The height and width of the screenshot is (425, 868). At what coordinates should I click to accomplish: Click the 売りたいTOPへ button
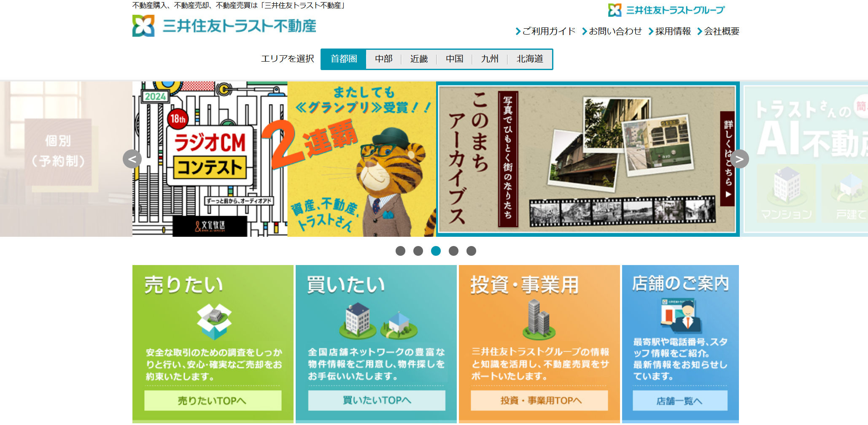(x=213, y=401)
